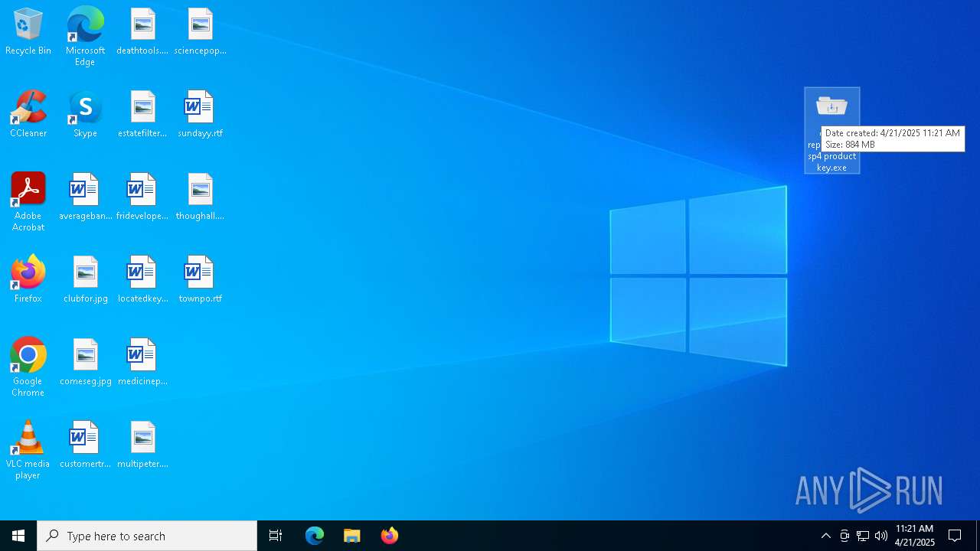Open the network status tray icon
980x551 pixels.
point(863,536)
